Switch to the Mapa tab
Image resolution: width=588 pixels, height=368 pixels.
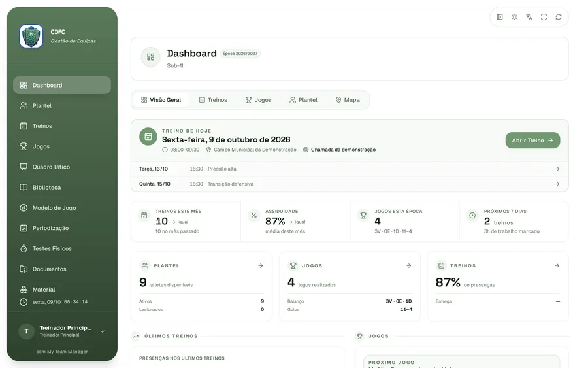coord(348,100)
